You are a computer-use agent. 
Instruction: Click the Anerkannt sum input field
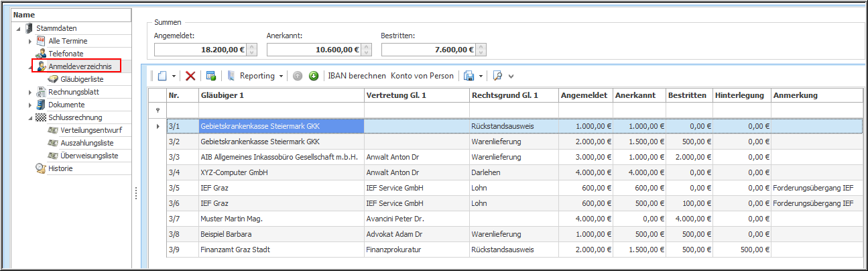click(x=314, y=50)
